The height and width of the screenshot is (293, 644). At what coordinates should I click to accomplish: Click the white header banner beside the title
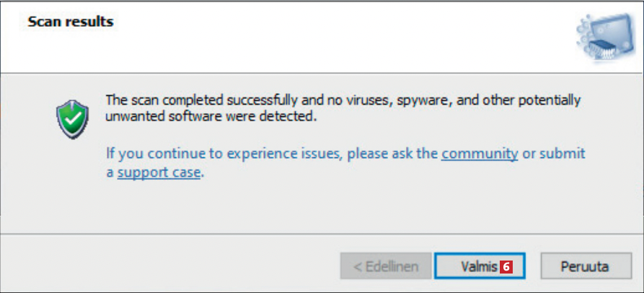pos(325,36)
